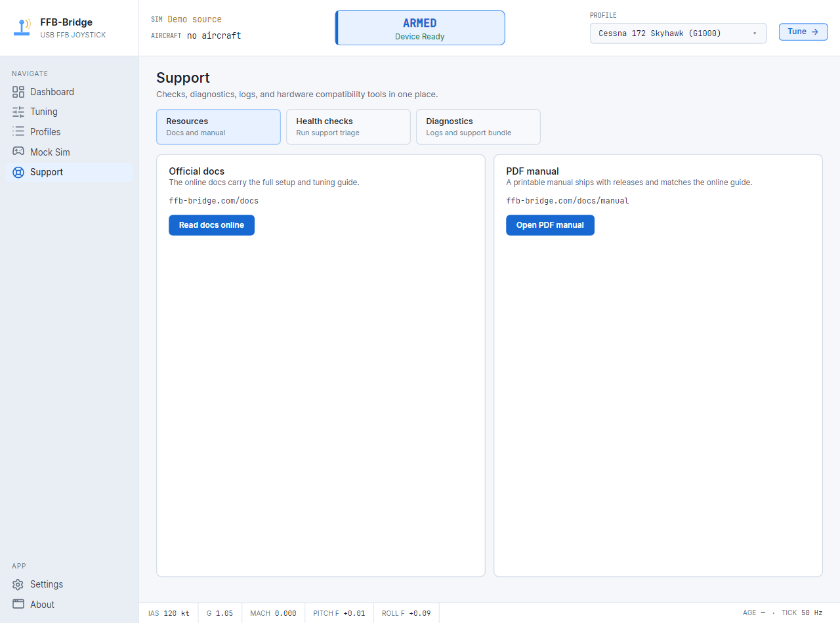
Task: Click the Support lifebuoy icon
Action: pyautogui.click(x=18, y=172)
